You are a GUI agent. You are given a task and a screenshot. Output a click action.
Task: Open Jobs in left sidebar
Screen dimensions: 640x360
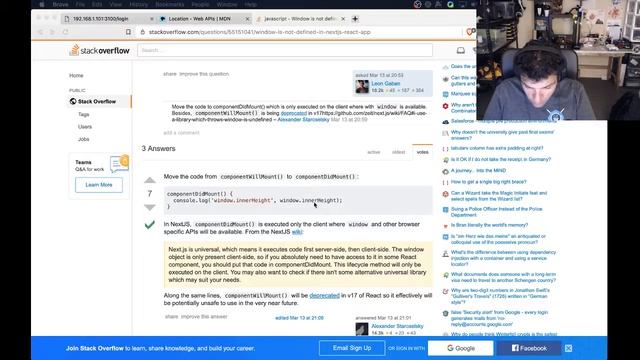84,139
